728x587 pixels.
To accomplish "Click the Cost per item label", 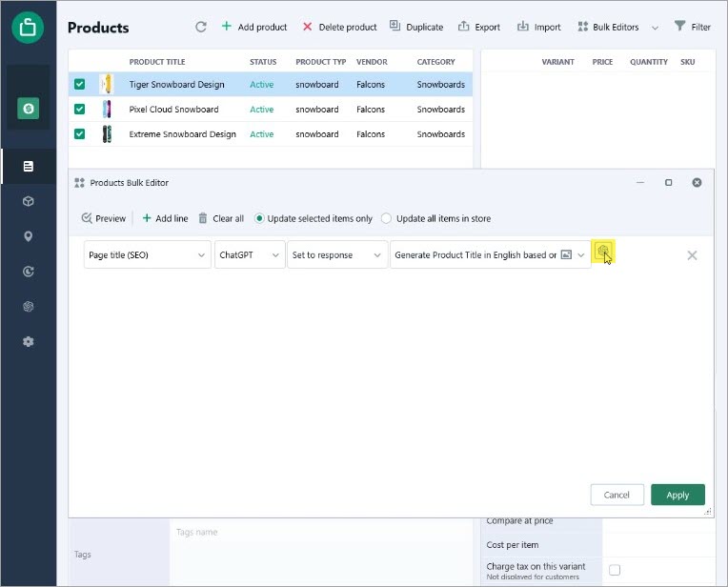I will tap(512, 545).
